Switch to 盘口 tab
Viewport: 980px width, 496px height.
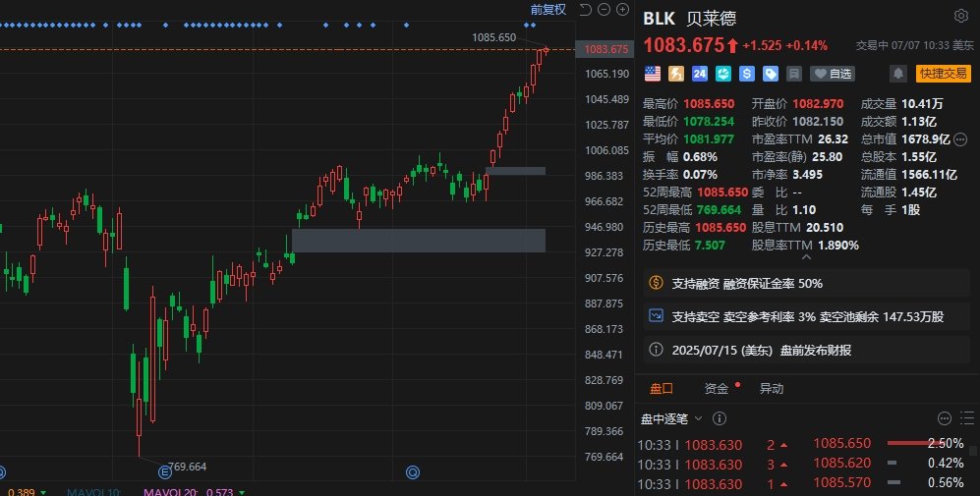point(662,389)
